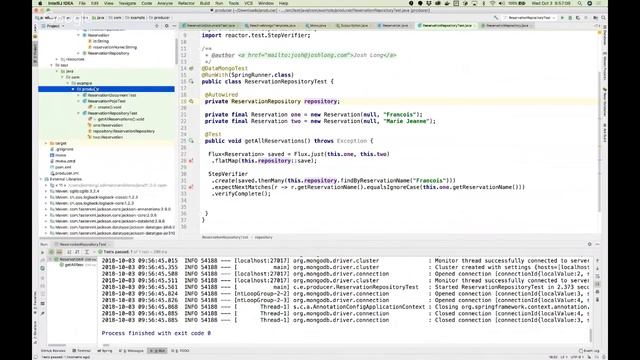Open the GitHub Reviews tool window button
The image size is (640, 360).
(x=53, y=351)
